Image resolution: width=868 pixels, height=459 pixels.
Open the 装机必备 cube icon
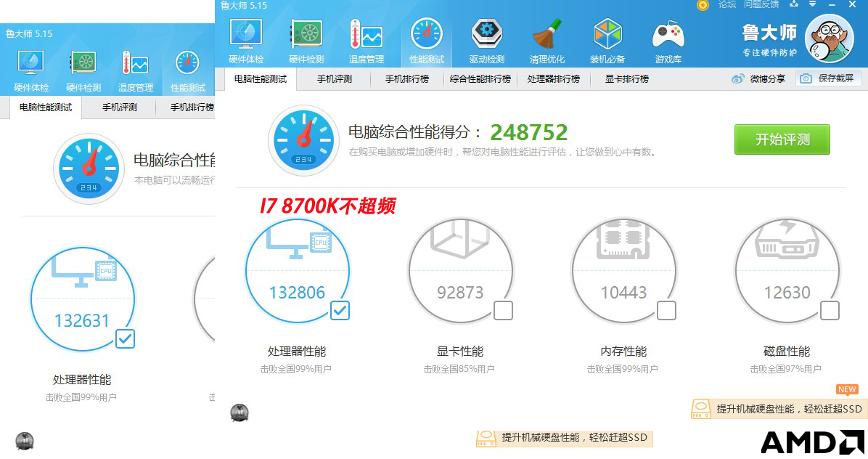[607, 33]
